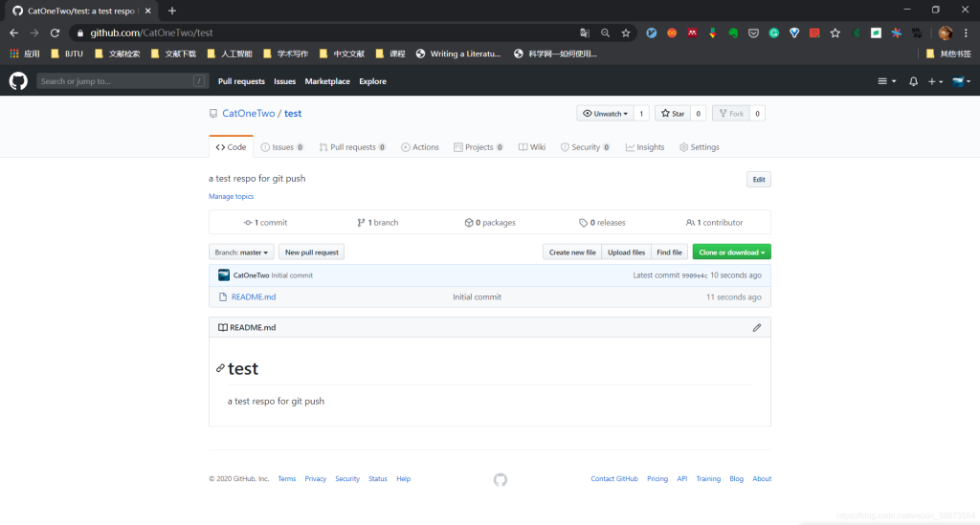
Task: Open Chrome three-dot menu
Action: 967,33
